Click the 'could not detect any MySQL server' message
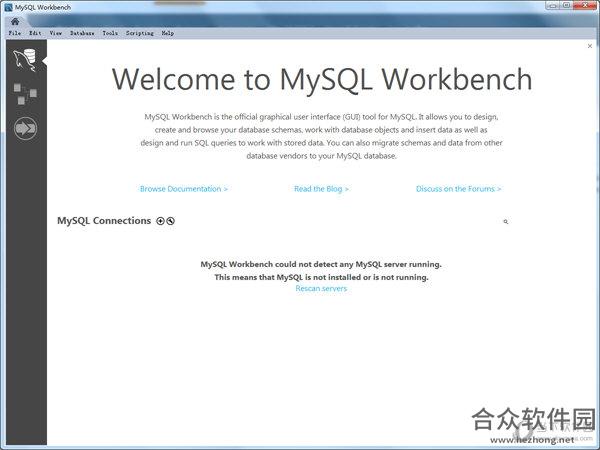This screenshot has height=450, width=600. [321, 264]
